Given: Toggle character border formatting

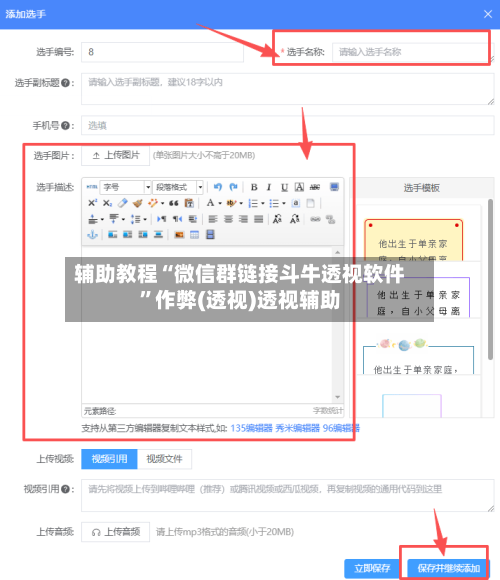Looking at the screenshot, I should click(299, 187).
